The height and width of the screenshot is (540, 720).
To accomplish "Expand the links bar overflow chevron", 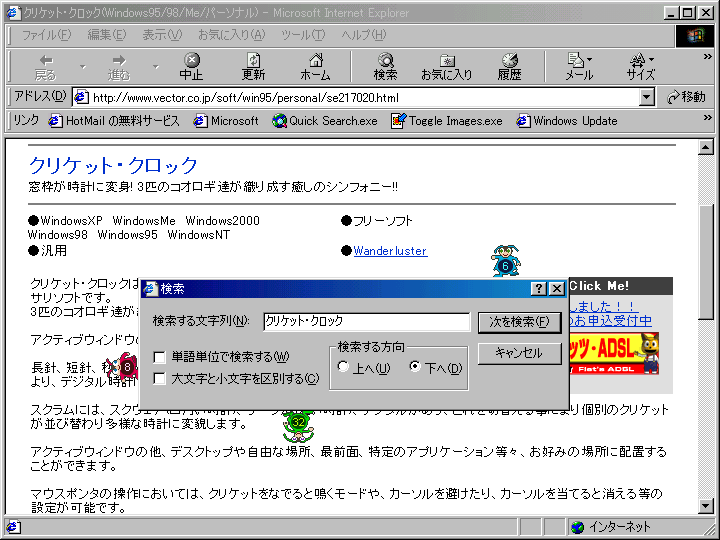I will tap(708, 118).
